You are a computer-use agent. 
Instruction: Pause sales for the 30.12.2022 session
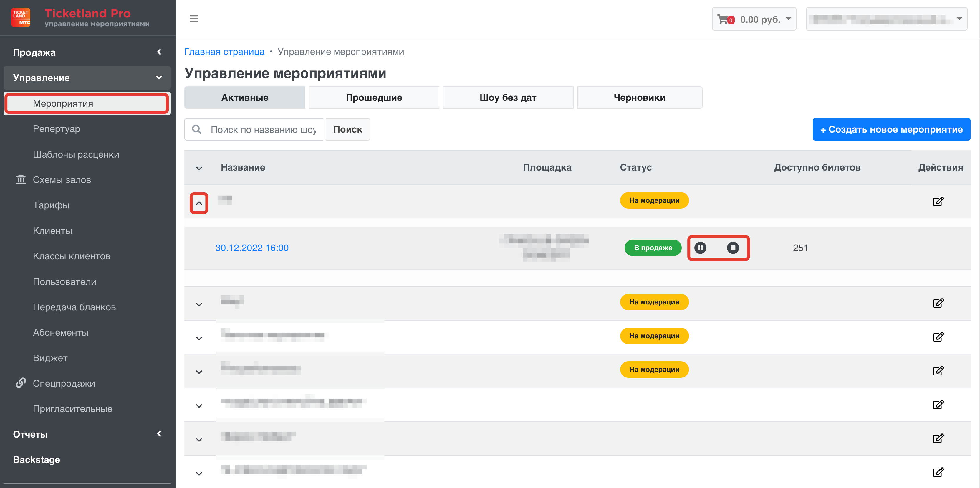click(x=700, y=248)
